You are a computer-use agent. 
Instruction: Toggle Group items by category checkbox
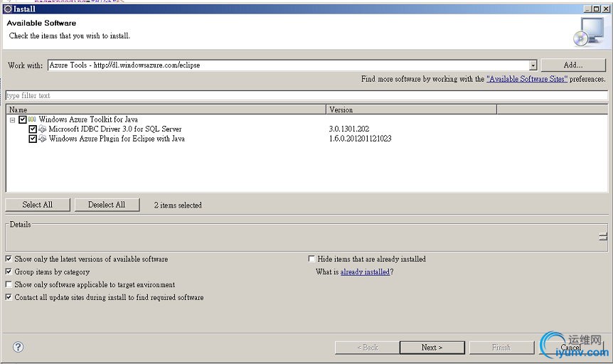9,272
